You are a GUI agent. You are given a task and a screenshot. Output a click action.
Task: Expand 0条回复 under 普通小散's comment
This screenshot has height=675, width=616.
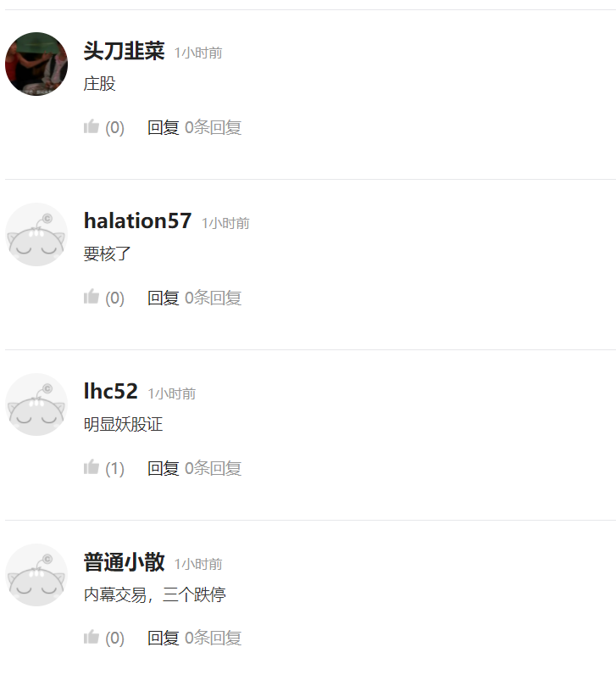213,638
